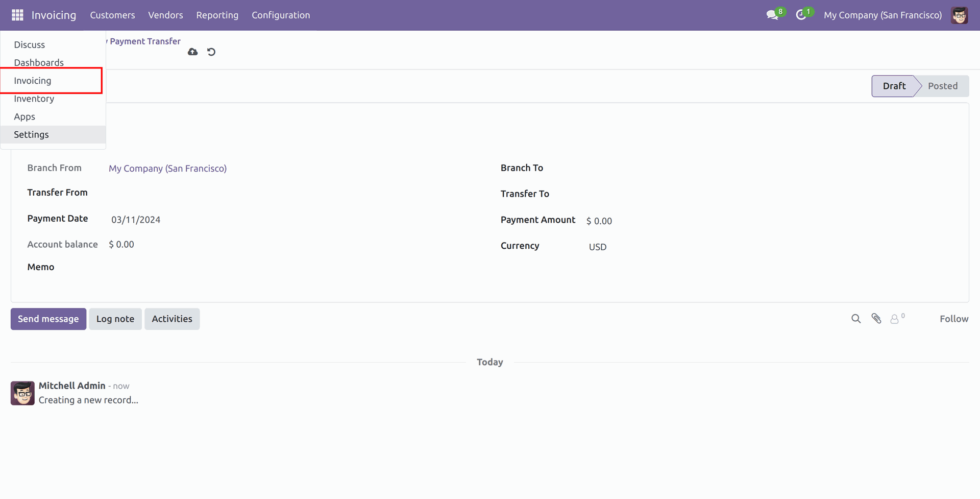The width and height of the screenshot is (980, 499).
Task: Set status to Posted
Action: click(x=942, y=86)
